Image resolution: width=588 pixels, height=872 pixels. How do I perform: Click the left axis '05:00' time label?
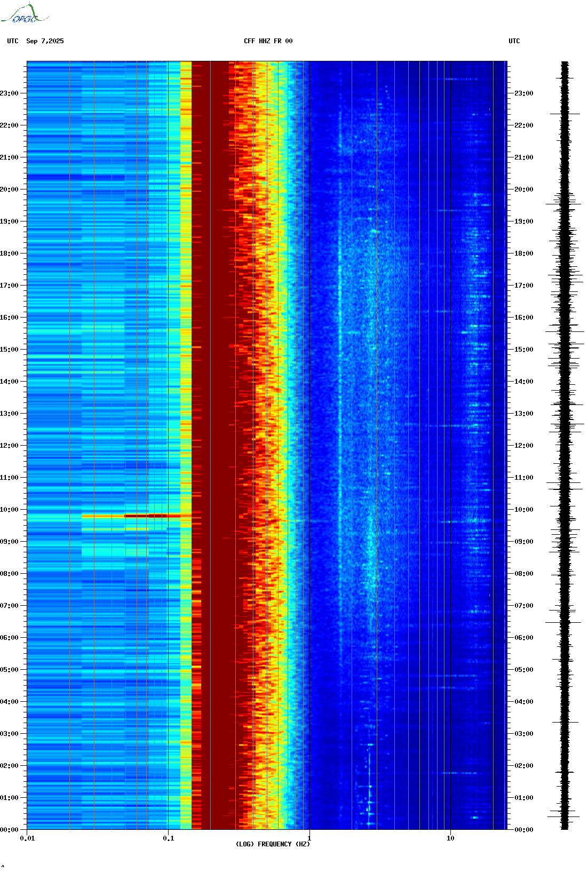9,670
